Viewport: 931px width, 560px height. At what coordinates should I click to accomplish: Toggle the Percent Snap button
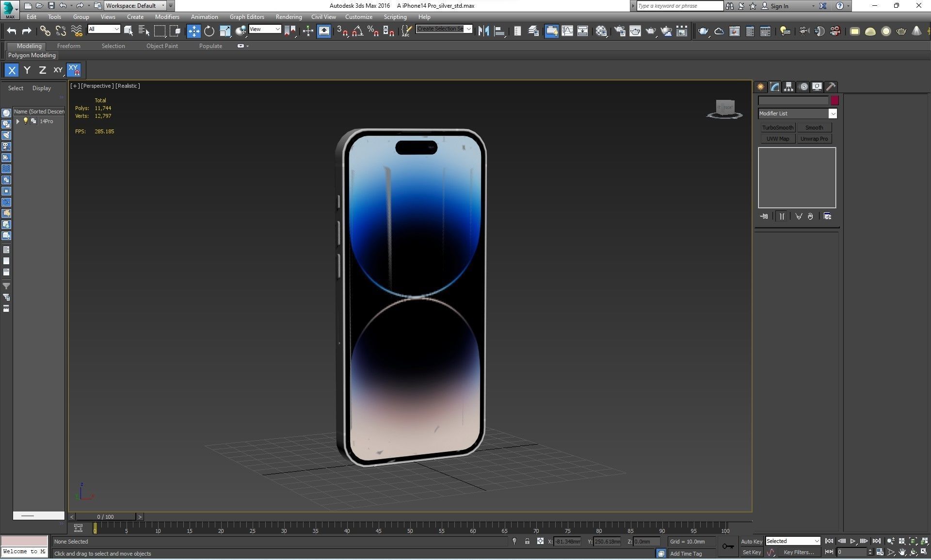pyautogui.click(x=373, y=31)
